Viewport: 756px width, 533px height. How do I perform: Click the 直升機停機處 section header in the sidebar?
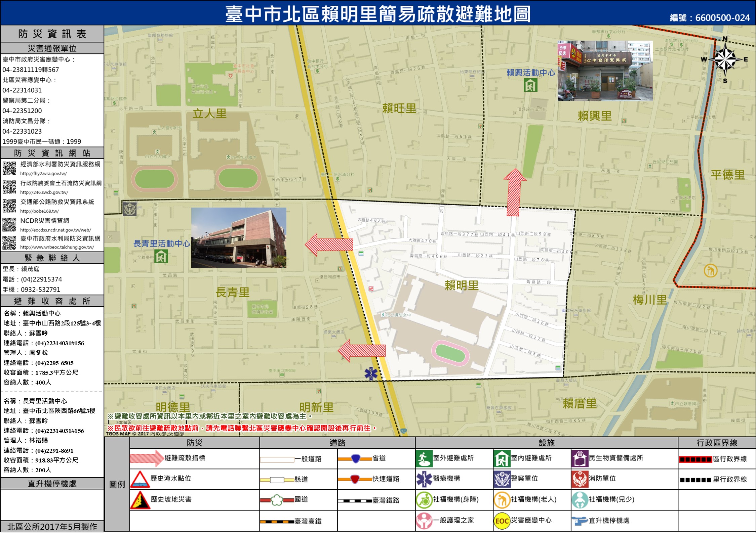coord(52,484)
